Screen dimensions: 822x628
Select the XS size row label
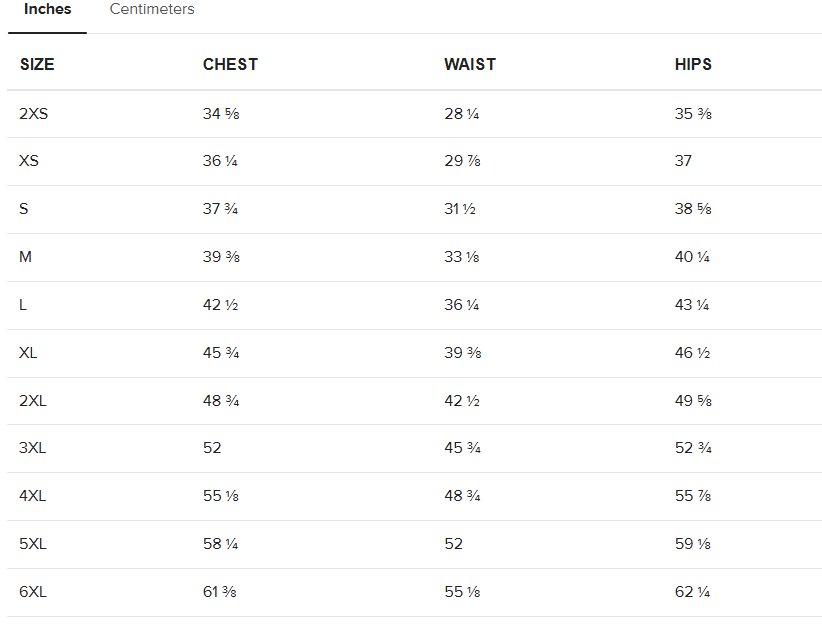(29, 160)
